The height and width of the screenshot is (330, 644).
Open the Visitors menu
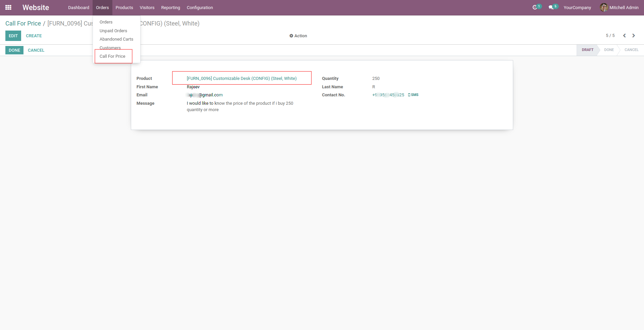(147, 7)
